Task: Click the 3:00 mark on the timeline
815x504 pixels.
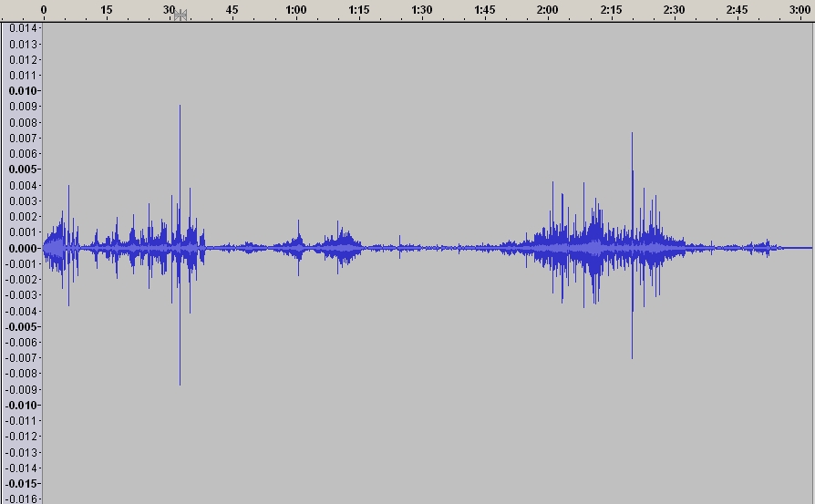Action: [x=800, y=9]
